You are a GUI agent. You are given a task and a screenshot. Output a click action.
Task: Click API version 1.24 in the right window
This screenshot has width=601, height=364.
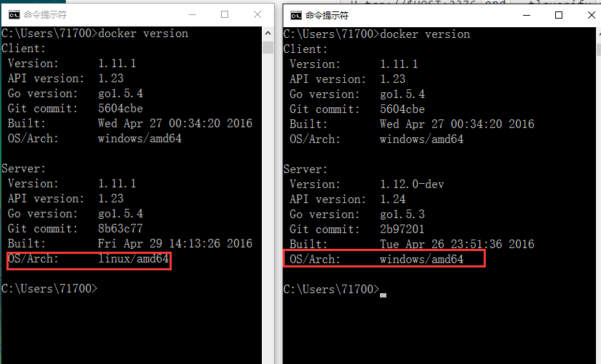(x=393, y=200)
